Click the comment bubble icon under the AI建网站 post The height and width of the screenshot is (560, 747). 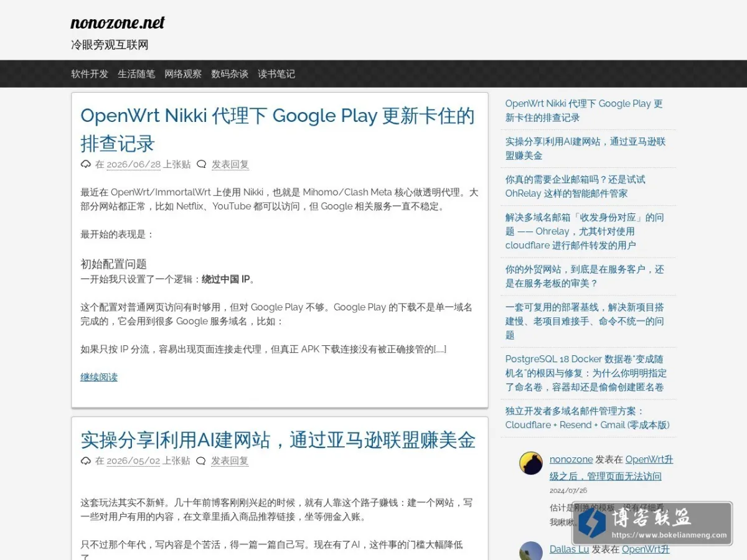pos(201,461)
